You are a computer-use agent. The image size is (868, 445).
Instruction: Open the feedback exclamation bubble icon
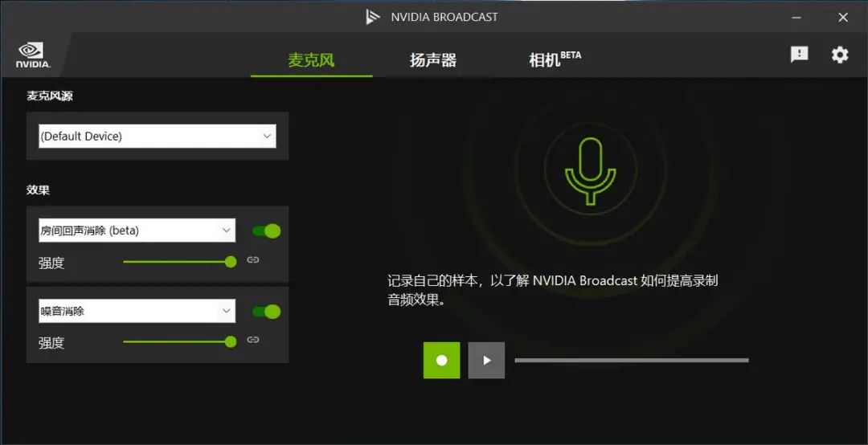799,55
